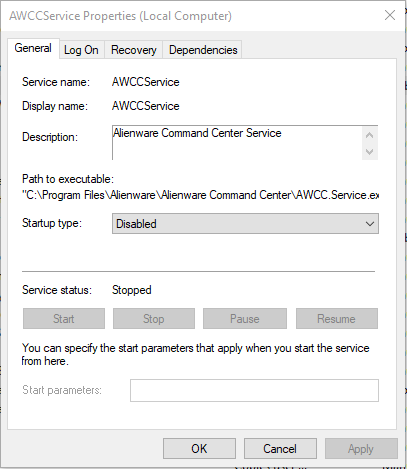407x469 pixels.
Task: Close the AWCCService Properties dialog with X
Action: 390,15
